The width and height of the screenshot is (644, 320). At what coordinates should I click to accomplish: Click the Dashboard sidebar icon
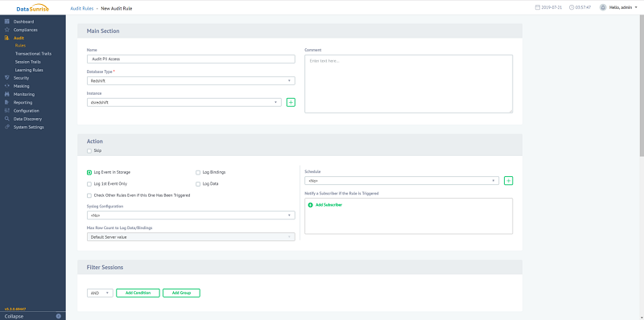coord(6,22)
